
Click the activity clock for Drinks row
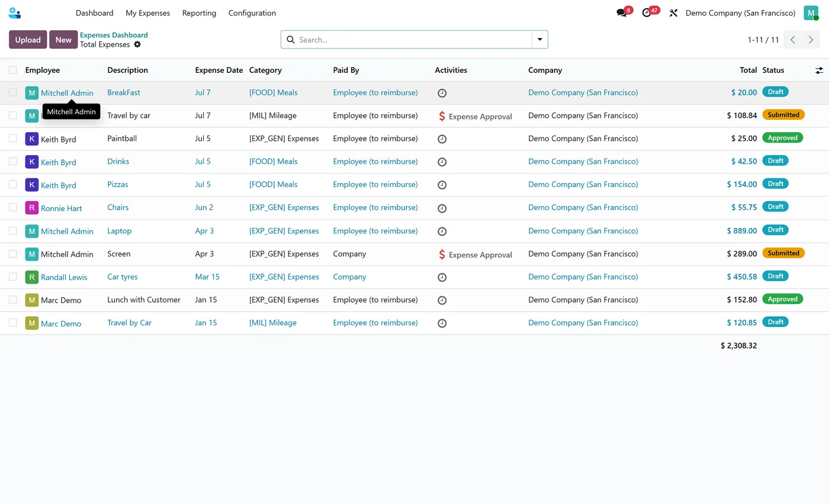(x=442, y=162)
